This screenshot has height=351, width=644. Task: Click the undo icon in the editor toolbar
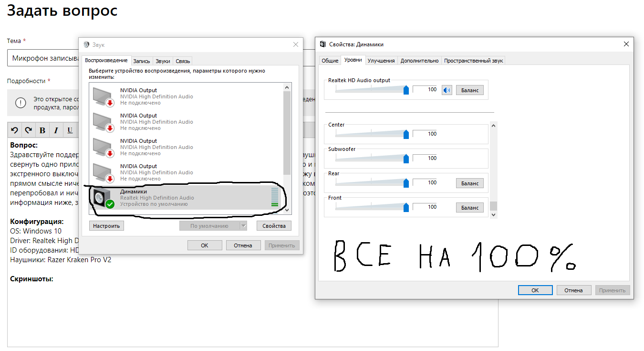coord(15,130)
